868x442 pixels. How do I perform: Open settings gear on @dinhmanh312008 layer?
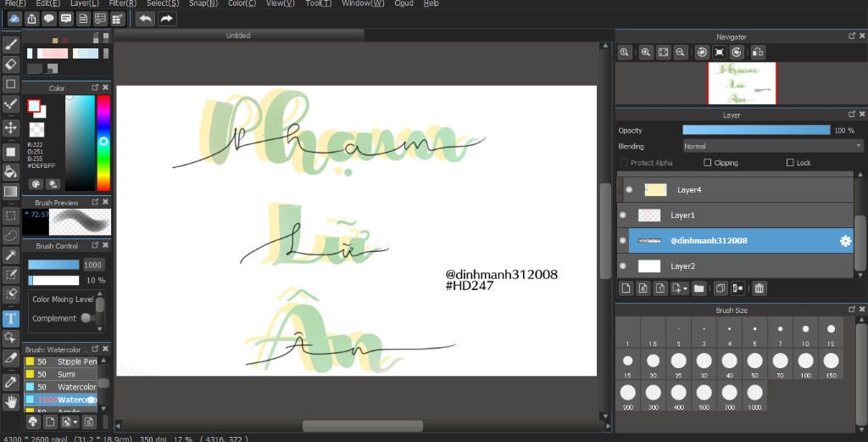(x=845, y=241)
